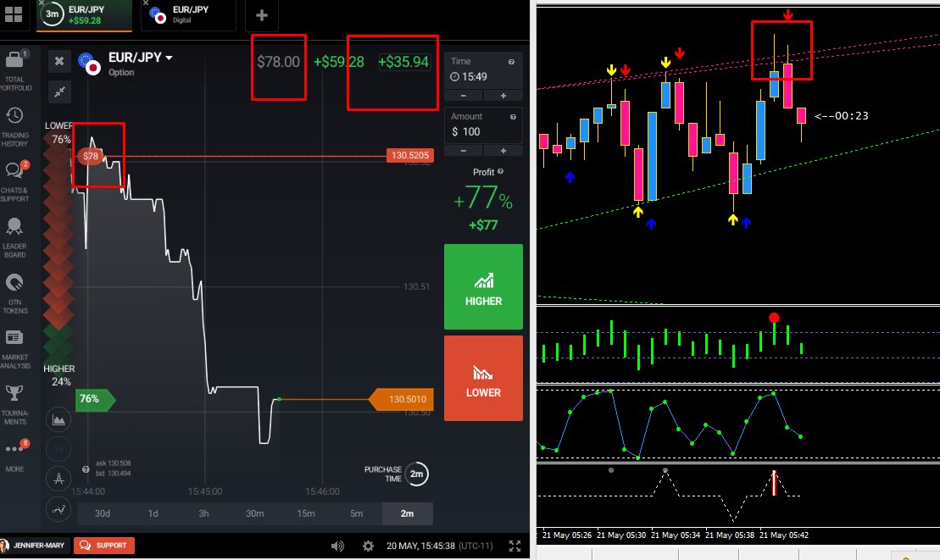This screenshot has height=560, width=940.
Task: Open Chats & Support in the sidebar
Action: pyautogui.click(x=15, y=181)
